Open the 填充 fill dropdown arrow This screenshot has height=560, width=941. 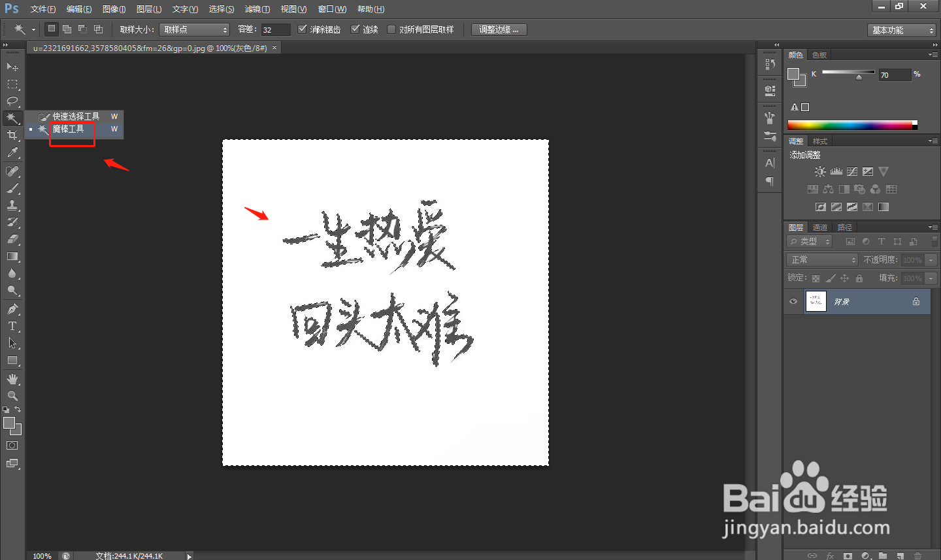tap(931, 278)
